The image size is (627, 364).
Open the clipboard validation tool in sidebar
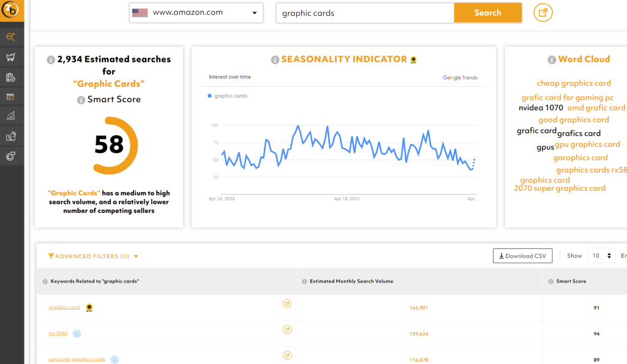click(11, 77)
